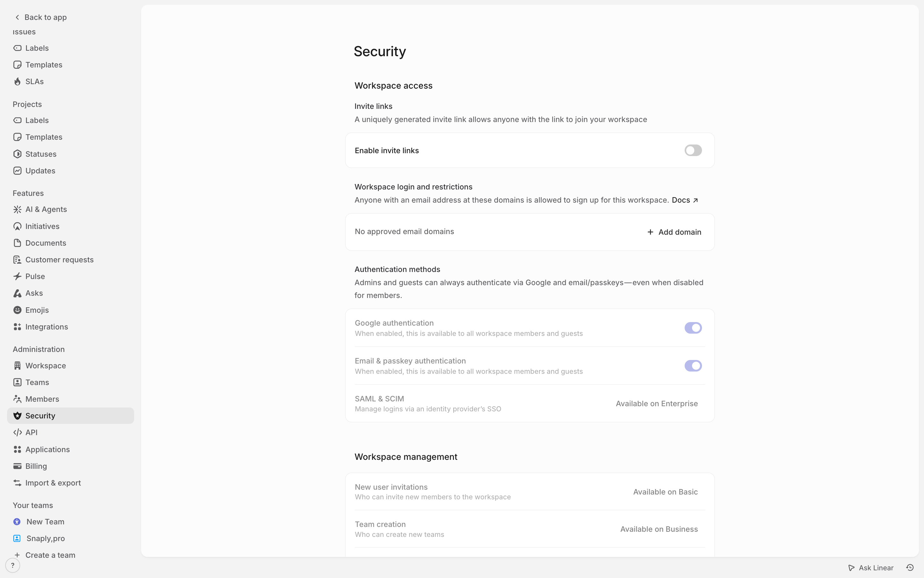Click the Projects Templates icon
924x578 pixels.
[17, 137]
